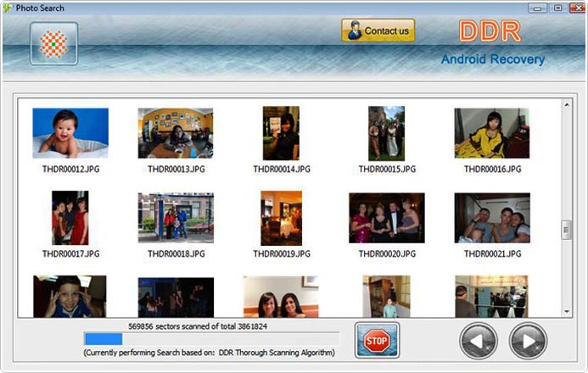The height and width of the screenshot is (373, 588).
Task: Select the THDR00021.JPG thumbnail
Action: (x=492, y=218)
